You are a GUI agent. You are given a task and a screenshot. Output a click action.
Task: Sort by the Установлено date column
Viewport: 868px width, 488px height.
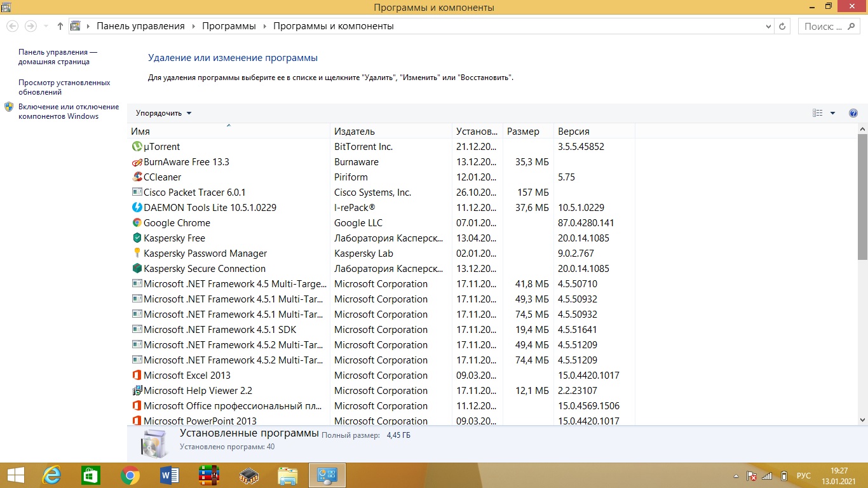tap(477, 132)
